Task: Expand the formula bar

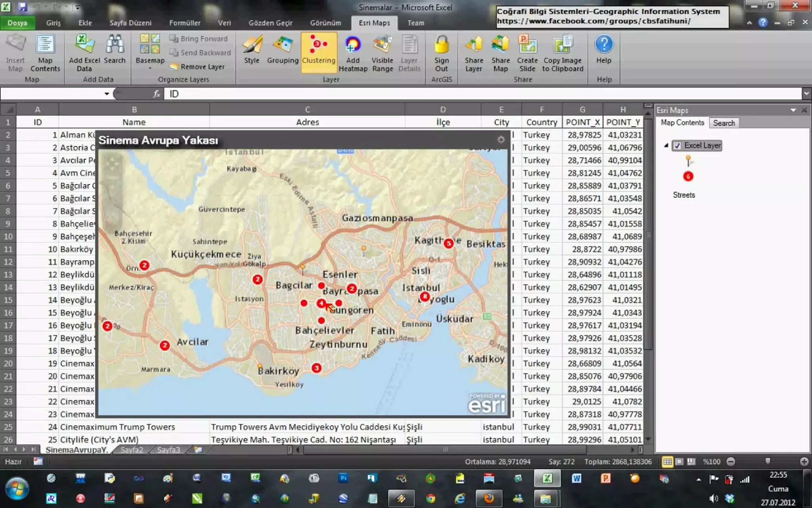Action: (806, 94)
